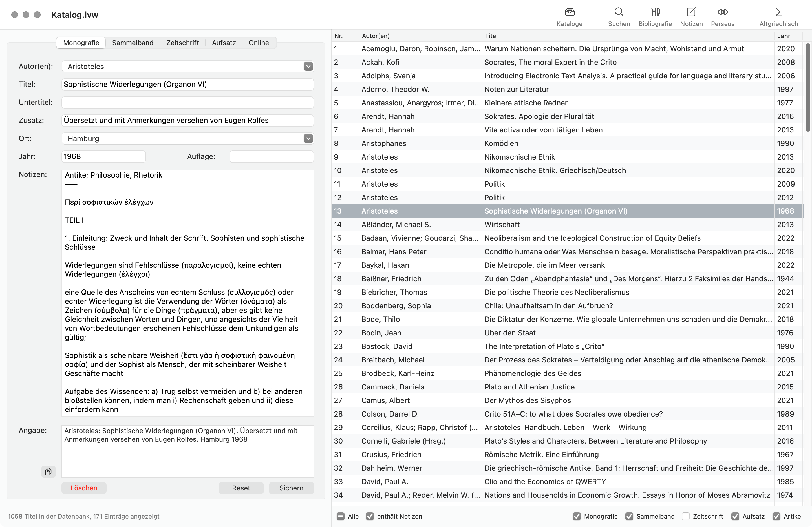Toggle the Aufsatz filter checkbox
Screen dimensions: 812x527
pyautogui.click(x=735, y=516)
